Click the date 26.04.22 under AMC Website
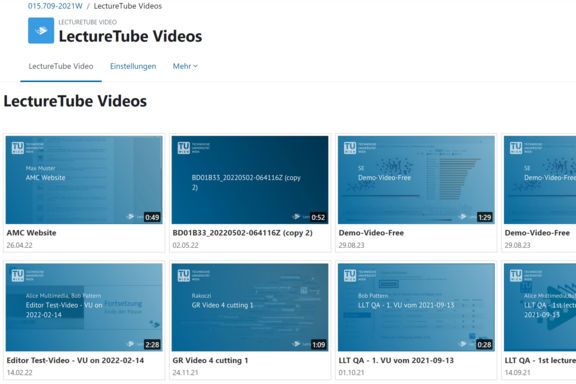This screenshot has height=384, width=576. point(19,245)
